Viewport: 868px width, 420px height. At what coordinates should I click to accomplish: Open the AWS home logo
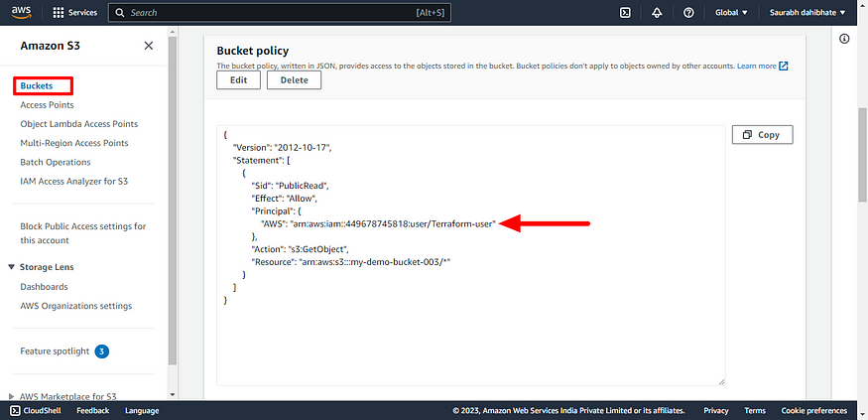click(x=21, y=12)
